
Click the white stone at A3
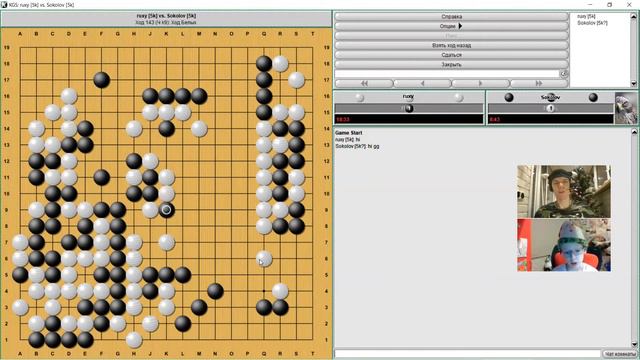pos(20,307)
